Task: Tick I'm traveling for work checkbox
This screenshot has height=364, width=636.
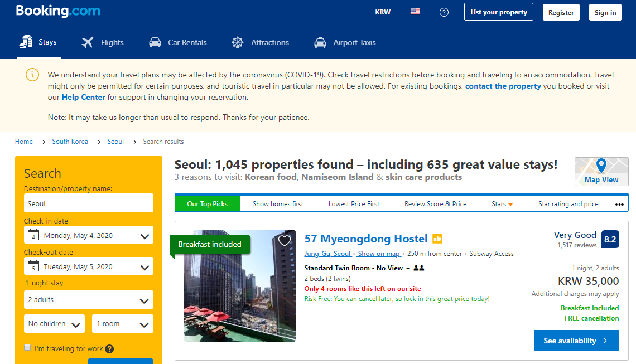Action: click(x=27, y=347)
